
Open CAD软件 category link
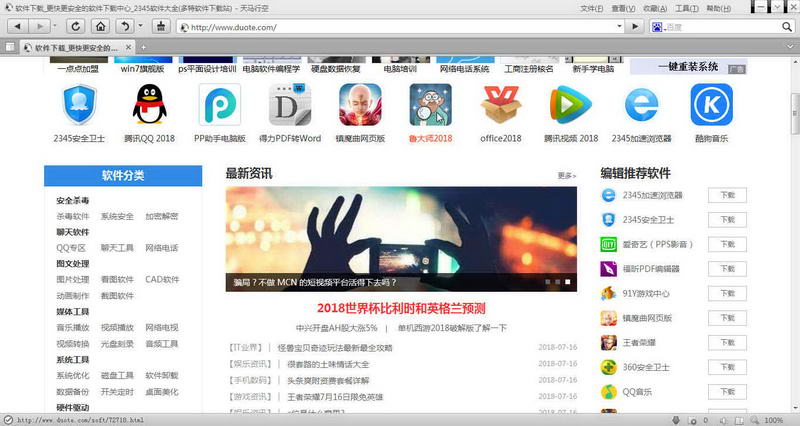(x=162, y=280)
